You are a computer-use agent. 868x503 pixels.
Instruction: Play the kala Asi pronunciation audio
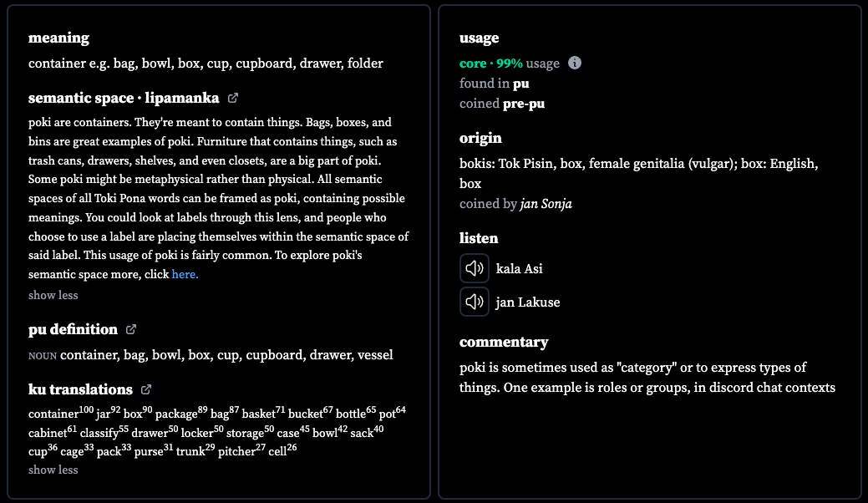(475, 268)
